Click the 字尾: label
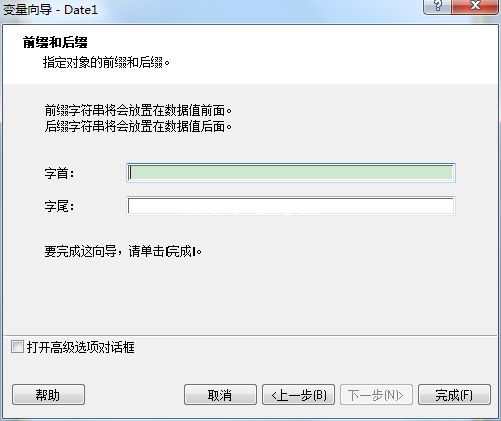The height and width of the screenshot is (421, 501). point(60,206)
